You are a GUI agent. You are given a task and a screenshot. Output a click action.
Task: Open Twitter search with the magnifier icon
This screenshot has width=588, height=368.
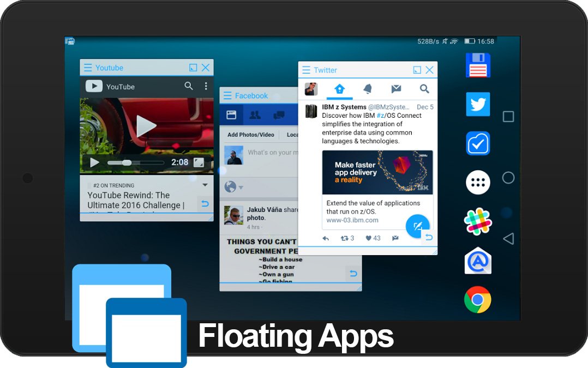click(x=424, y=88)
